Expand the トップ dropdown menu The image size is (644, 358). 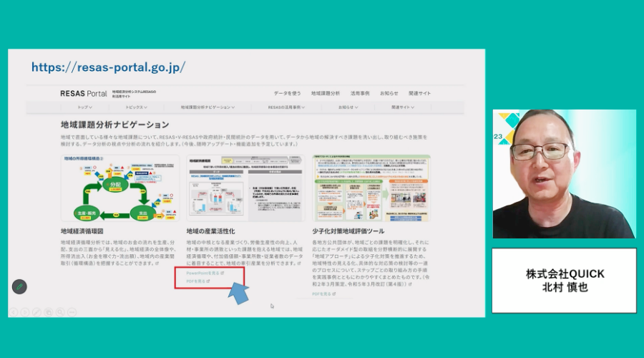pyautogui.click(x=85, y=107)
